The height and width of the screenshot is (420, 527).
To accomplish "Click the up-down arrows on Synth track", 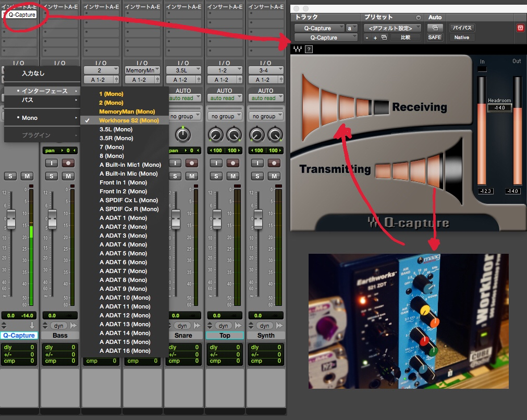I will click(251, 325).
